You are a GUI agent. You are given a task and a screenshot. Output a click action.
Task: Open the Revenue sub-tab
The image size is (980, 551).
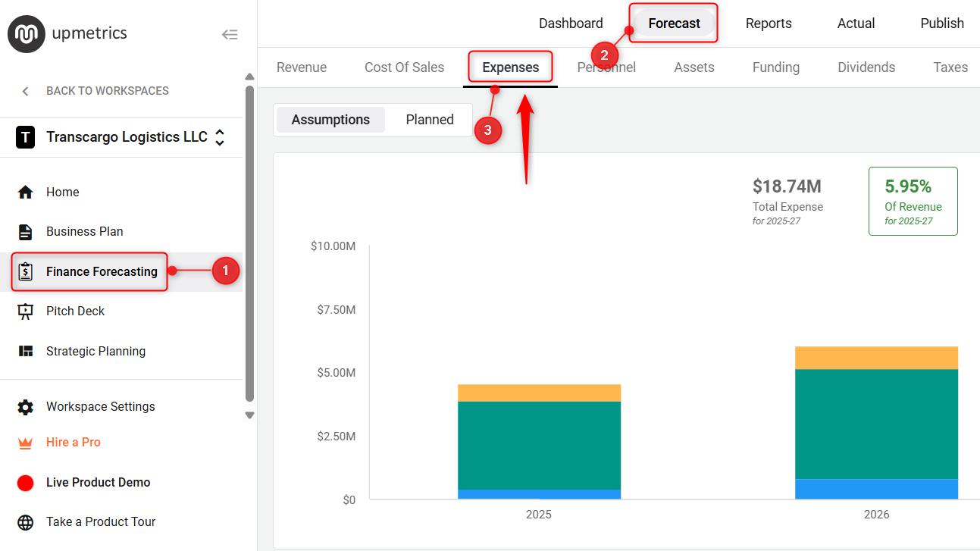302,67
